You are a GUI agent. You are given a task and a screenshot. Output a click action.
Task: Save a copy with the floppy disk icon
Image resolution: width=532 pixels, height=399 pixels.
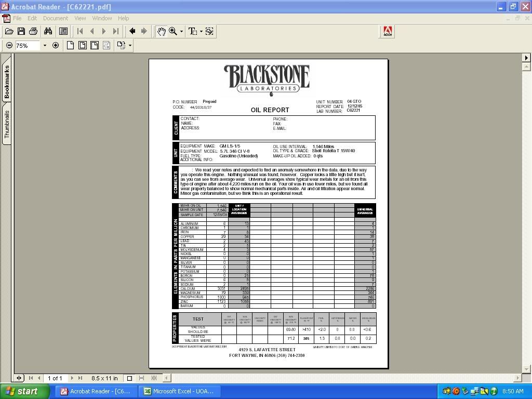[x=21, y=32]
